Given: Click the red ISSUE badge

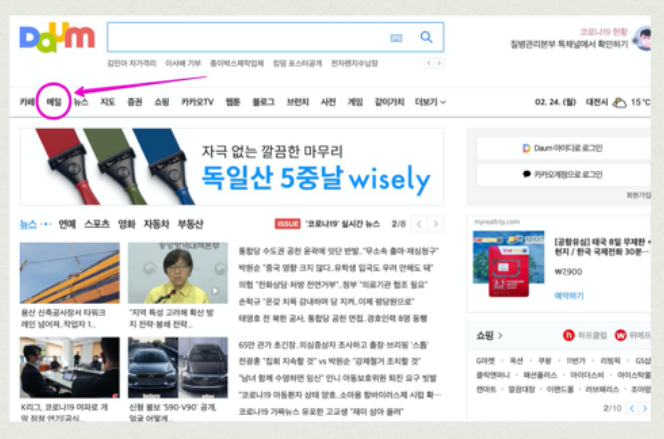Looking at the screenshot, I should pyautogui.click(x=288, y=224).
